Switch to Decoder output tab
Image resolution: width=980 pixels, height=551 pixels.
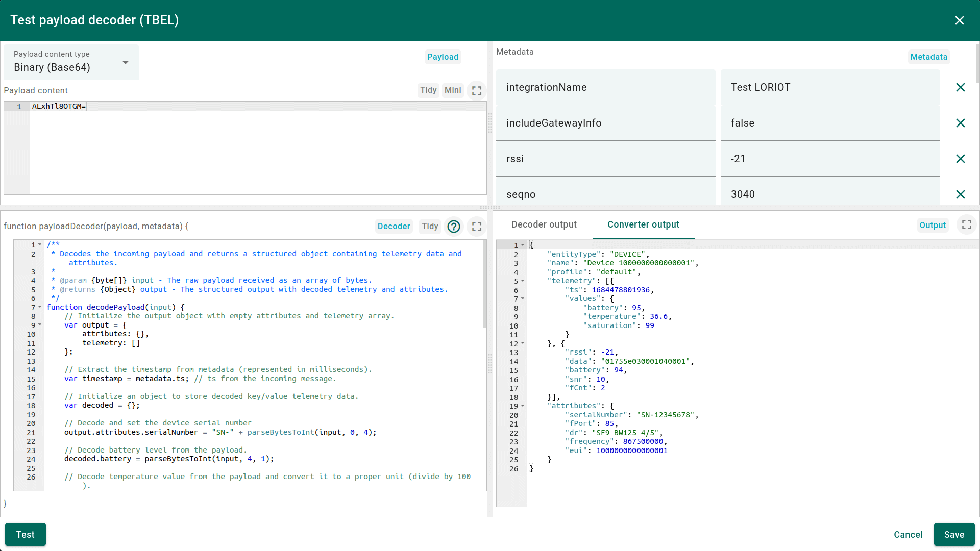(544, 224)
